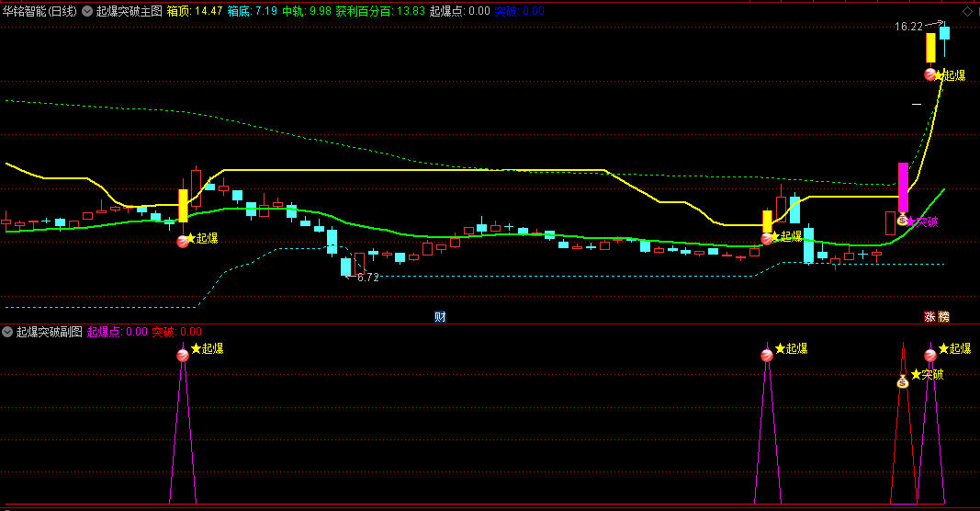Image resolution: width=980 pixels, height=511 pixels.
Task: Click the 16.22 high price label
Action: pyautogui.click(x=908, y=27)
